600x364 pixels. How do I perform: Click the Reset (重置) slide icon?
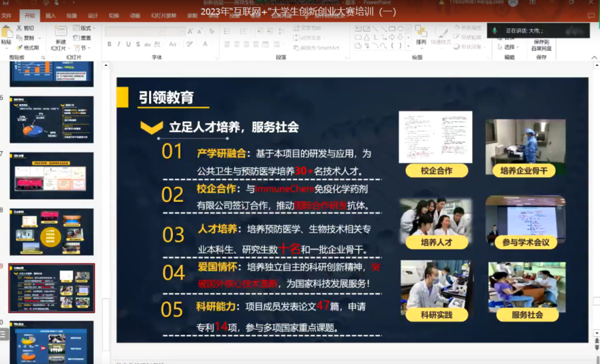pos(82,38)
